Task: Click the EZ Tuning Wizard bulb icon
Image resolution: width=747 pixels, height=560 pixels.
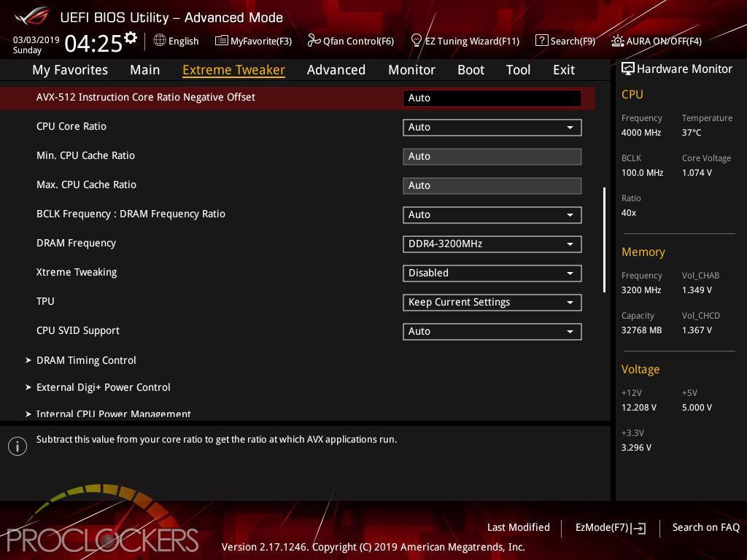Action: 416,41
